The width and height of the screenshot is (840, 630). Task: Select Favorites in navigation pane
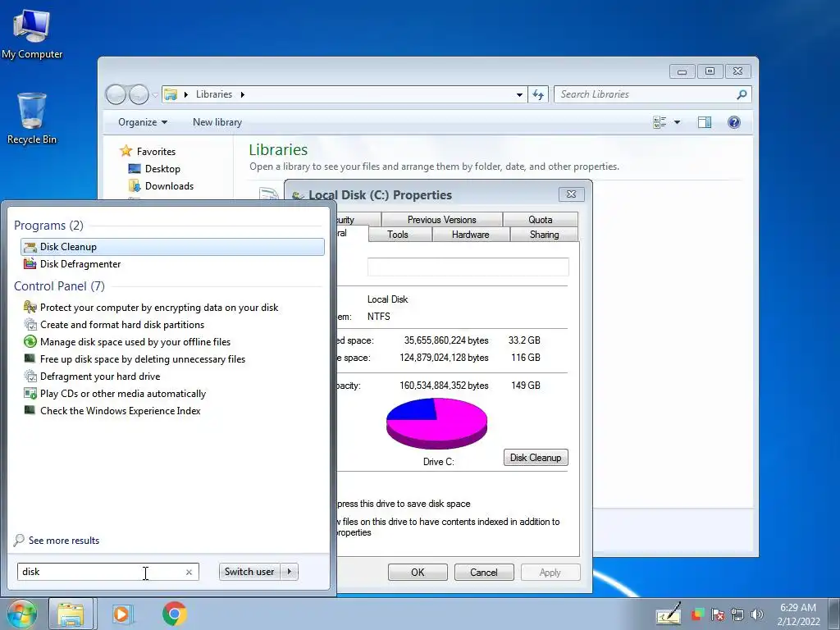click(x=148, y=152)
